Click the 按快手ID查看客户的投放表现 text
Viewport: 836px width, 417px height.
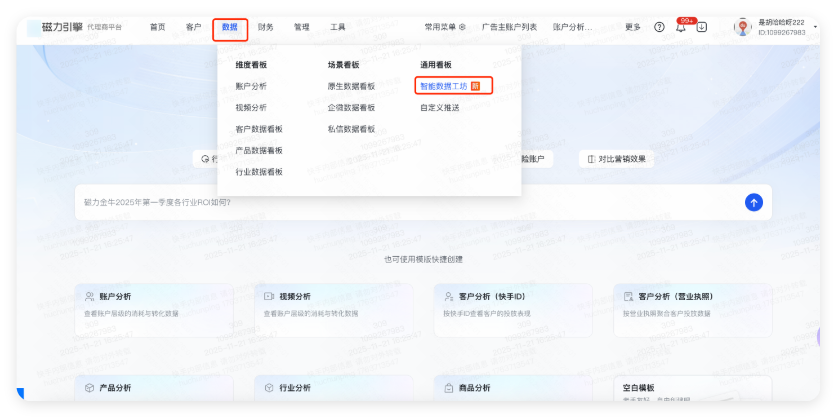coord(487,314)
